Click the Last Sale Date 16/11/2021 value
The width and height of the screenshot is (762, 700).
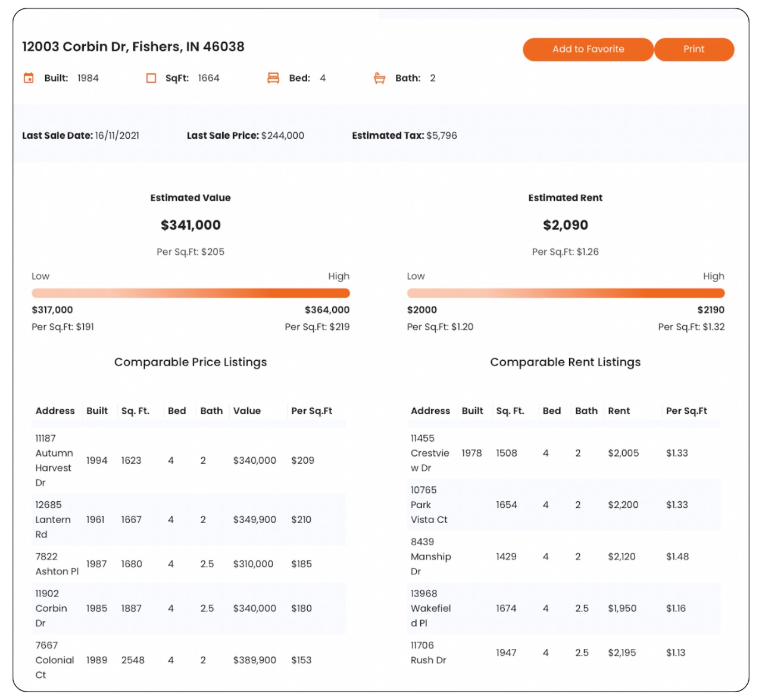pyautogui.click(x=117, y=136)
